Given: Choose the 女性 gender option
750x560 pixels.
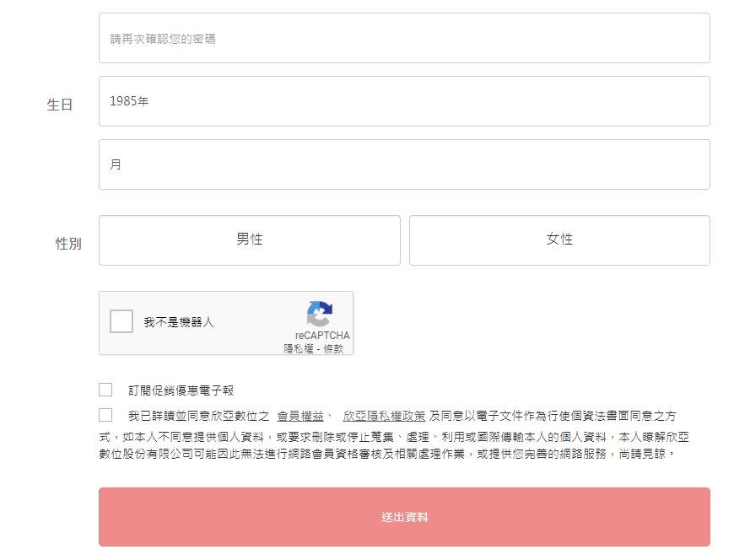Looking at the screenshot, I should [x=559, y=240].
